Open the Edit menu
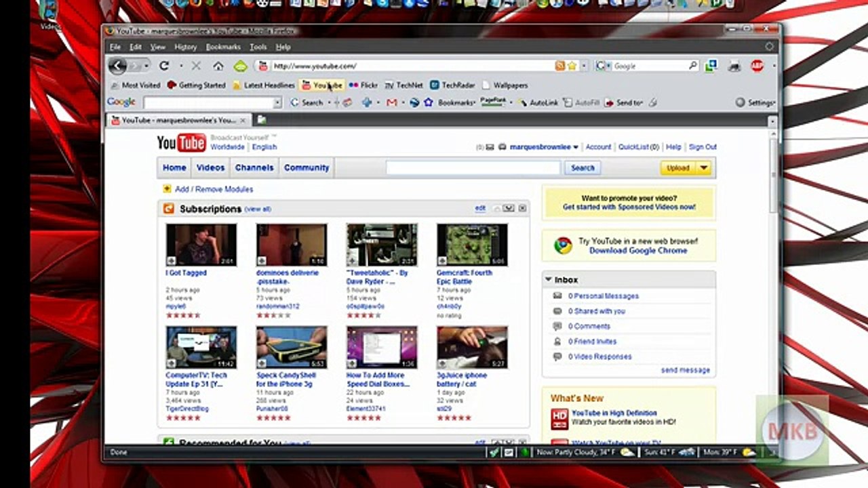Image resolution: width=868 pixels, height=488 pixels. tap(136, 47)
